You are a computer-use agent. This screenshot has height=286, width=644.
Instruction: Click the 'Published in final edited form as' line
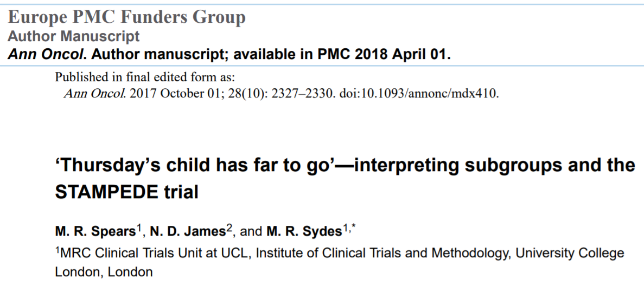click(145, 77)
